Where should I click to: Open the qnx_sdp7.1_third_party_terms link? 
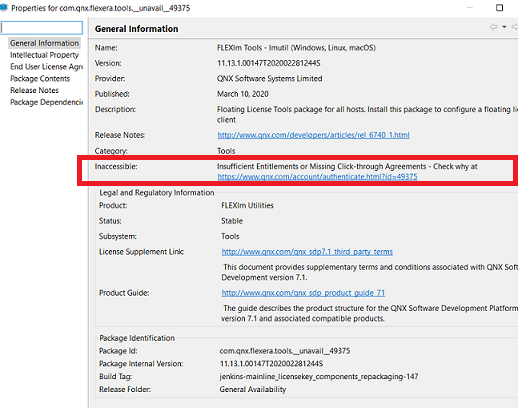point(307,252)
